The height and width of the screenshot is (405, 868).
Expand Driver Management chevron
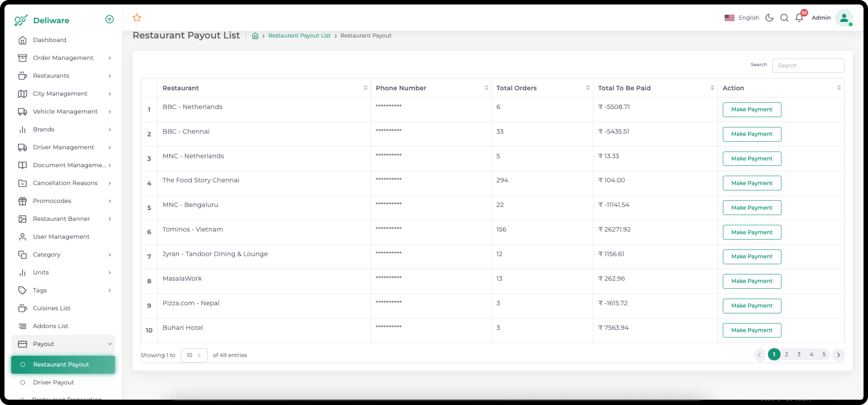tap(109, 147)
